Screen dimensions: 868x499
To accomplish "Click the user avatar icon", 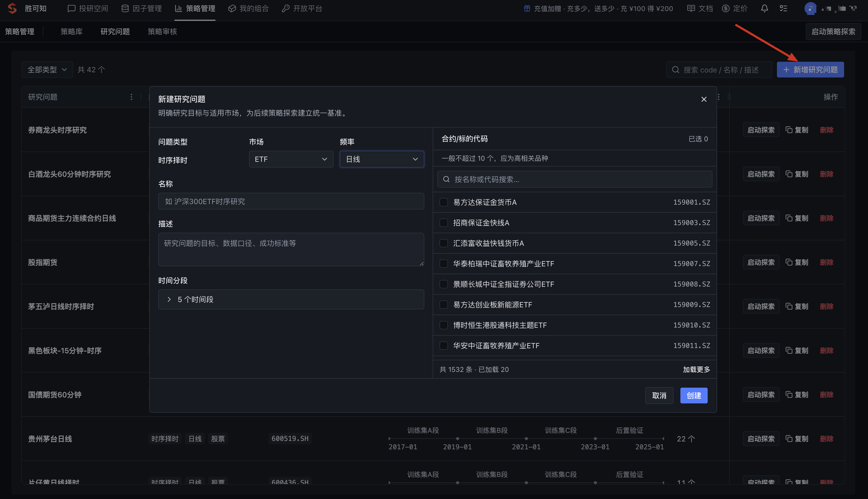I will pyautogui.click(x=810, y=9).
